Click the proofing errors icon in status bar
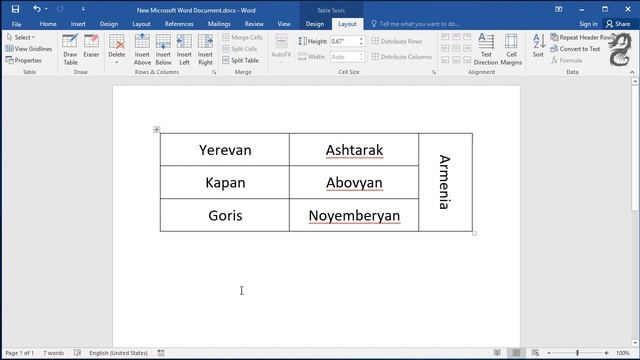 [x=77, y=353]
